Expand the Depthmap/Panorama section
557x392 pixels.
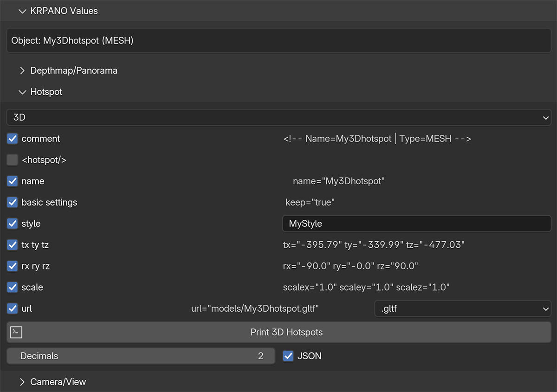(22, 71)
